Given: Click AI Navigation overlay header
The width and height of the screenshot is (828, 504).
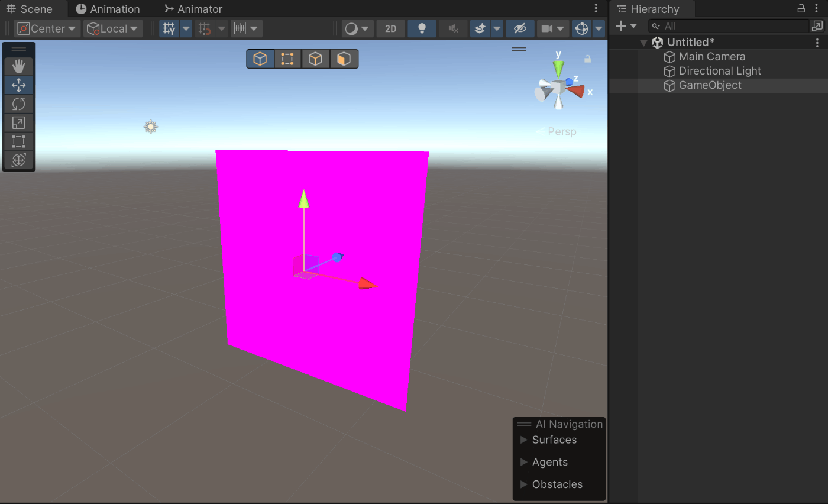Looking at the screenshot, I should point(559,424).
